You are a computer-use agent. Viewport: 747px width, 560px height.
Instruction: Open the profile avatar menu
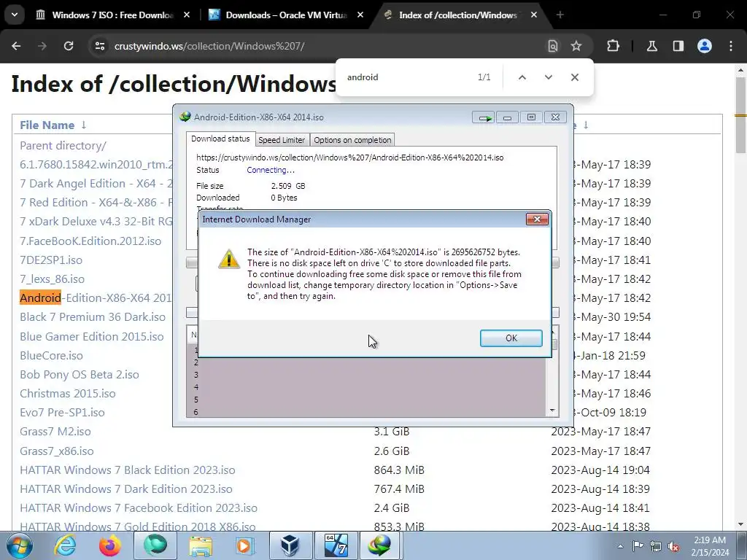pyautogui.click(x=705, y=46)
